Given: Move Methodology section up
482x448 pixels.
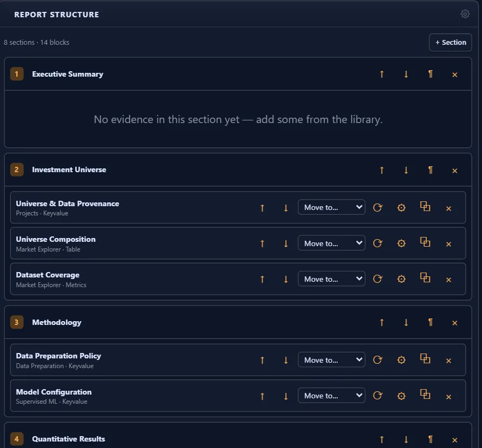Looking at the screenshot, I should 381,322.
